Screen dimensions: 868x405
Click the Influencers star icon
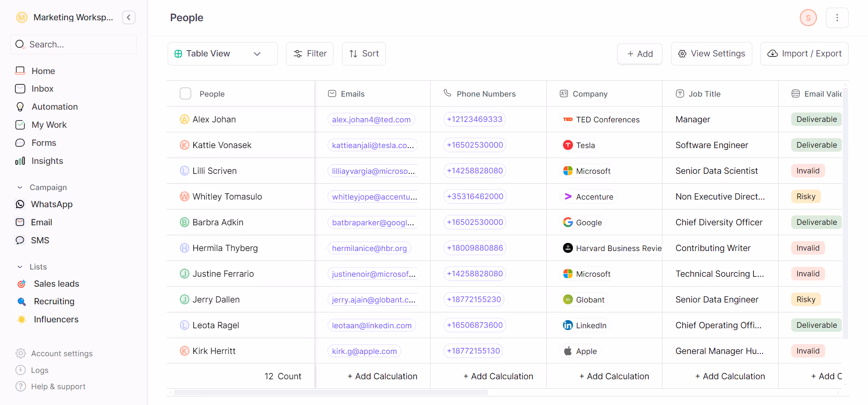click(x=21, y=319)
